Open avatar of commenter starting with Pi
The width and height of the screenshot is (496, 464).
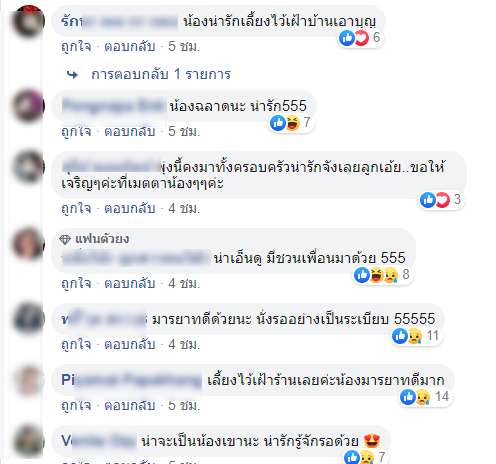28,380
